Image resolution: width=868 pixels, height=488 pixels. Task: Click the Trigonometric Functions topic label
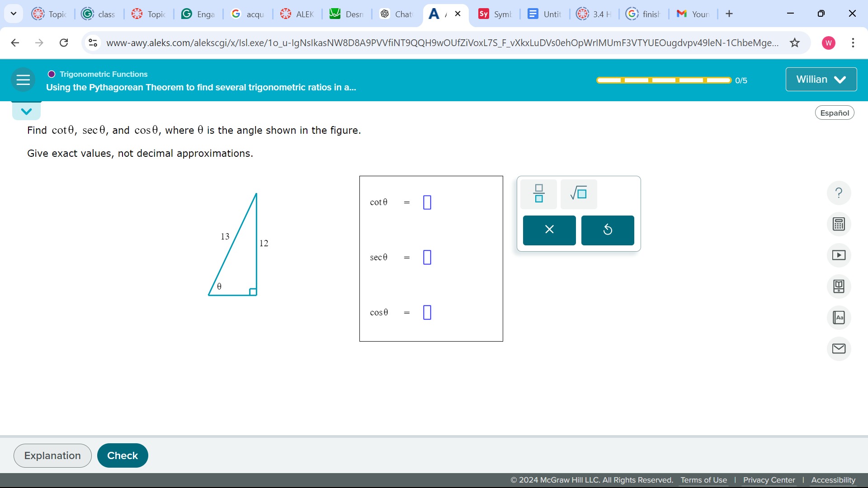104,74
